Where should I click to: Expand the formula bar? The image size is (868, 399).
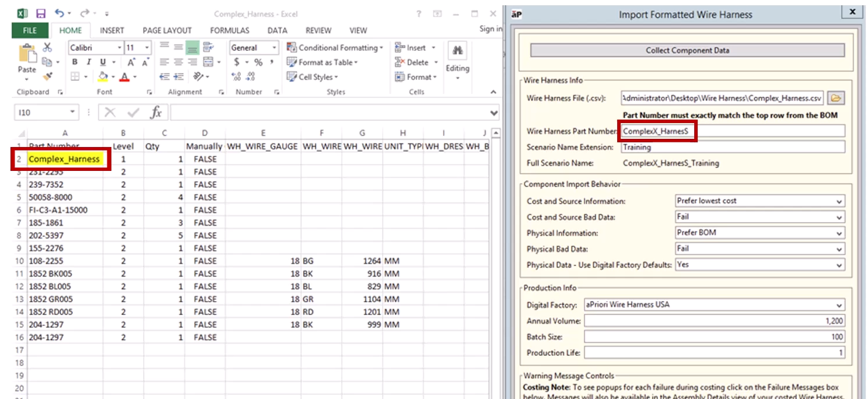(494, 113)
